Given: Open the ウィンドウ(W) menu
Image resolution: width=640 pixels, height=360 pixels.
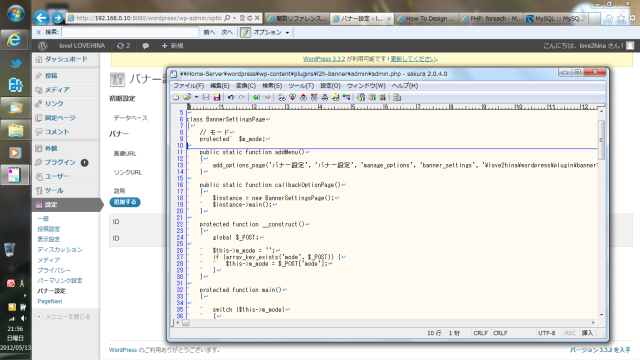Looking at the screenshot, I should [x=366, y=86].
